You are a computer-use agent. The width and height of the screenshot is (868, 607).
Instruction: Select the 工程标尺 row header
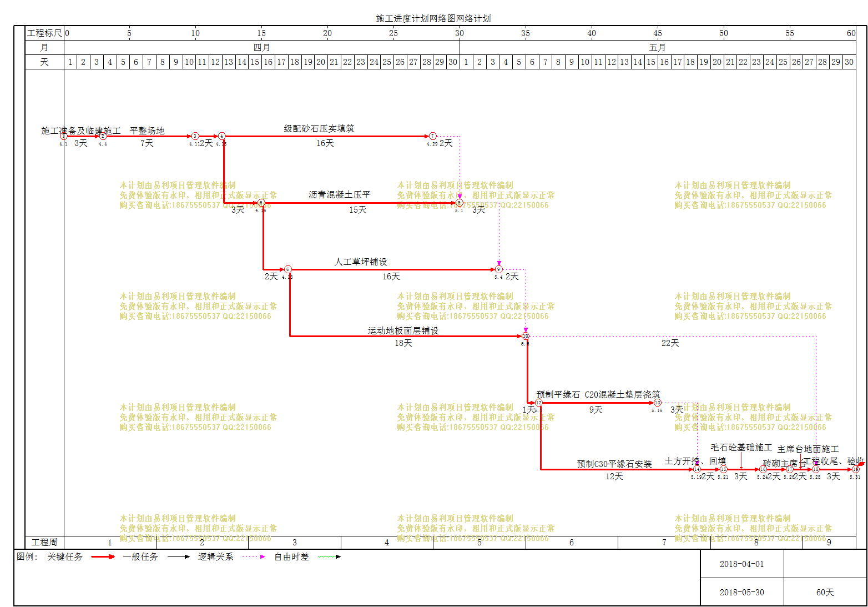(x=44, y=33)
